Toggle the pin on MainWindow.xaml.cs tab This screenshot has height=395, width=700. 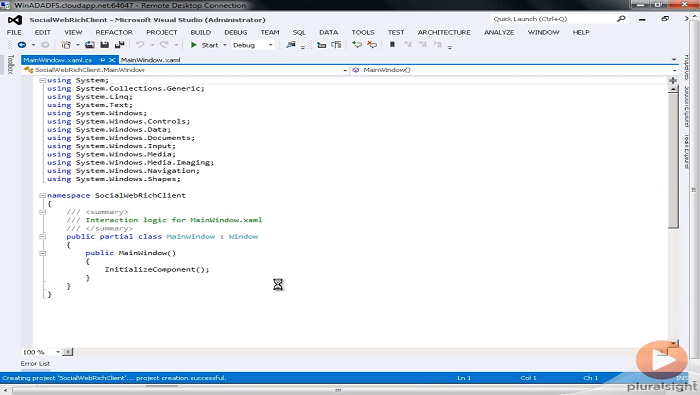(102, 60)
